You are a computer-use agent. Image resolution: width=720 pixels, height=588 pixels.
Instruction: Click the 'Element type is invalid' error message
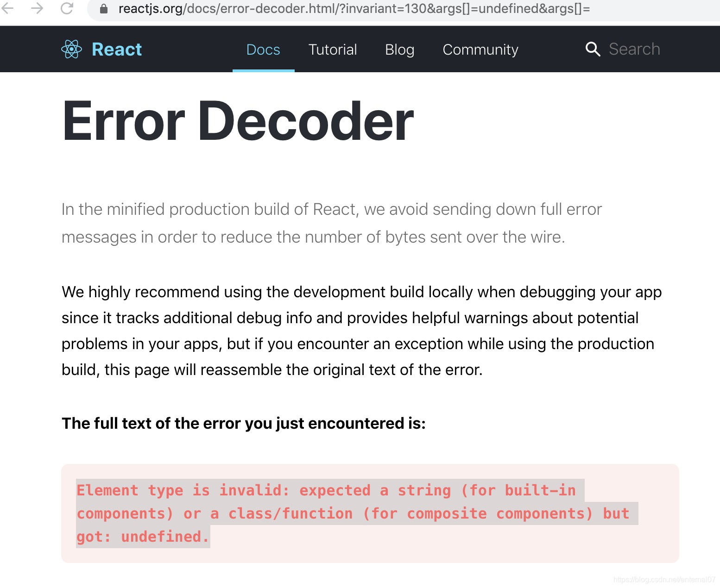(x=357, y=513)
